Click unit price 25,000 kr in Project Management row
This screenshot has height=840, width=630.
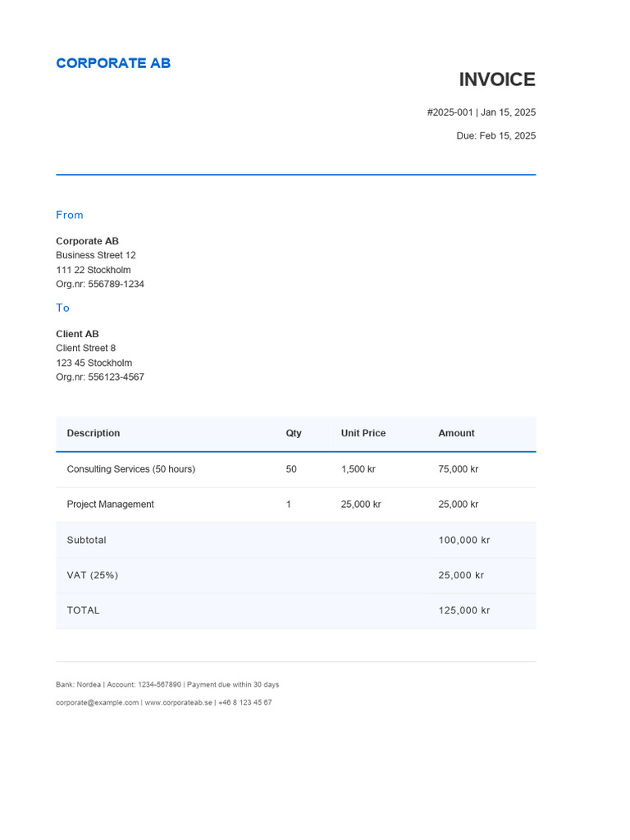[361, 504]
